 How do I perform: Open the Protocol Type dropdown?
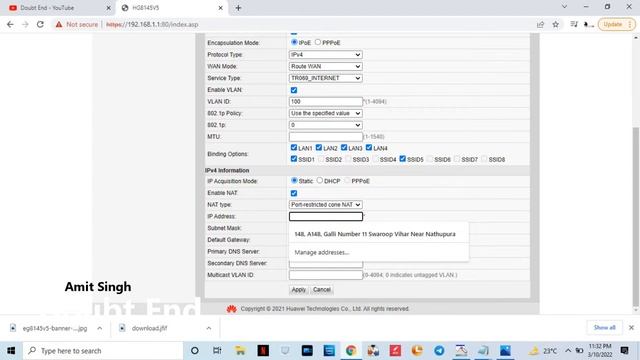point(325,55)
